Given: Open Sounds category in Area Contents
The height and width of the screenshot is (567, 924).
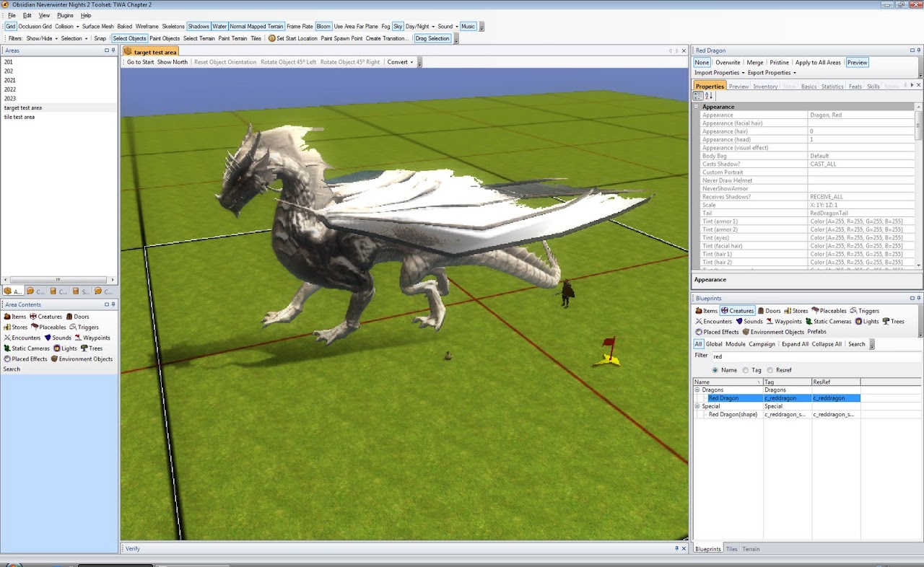Looking at the screenshot, I should (x=48, y=338).
